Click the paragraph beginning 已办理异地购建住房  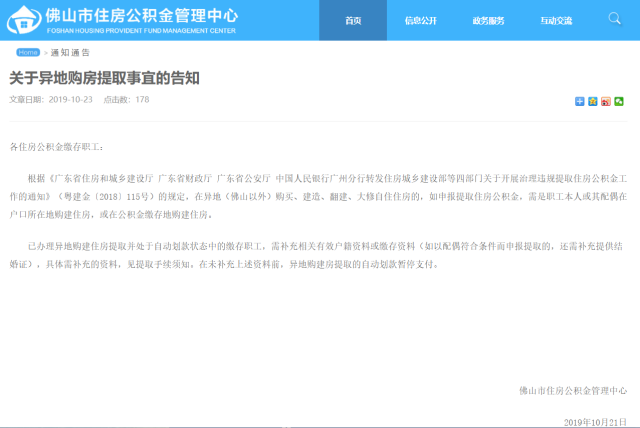tap(318, 255)
